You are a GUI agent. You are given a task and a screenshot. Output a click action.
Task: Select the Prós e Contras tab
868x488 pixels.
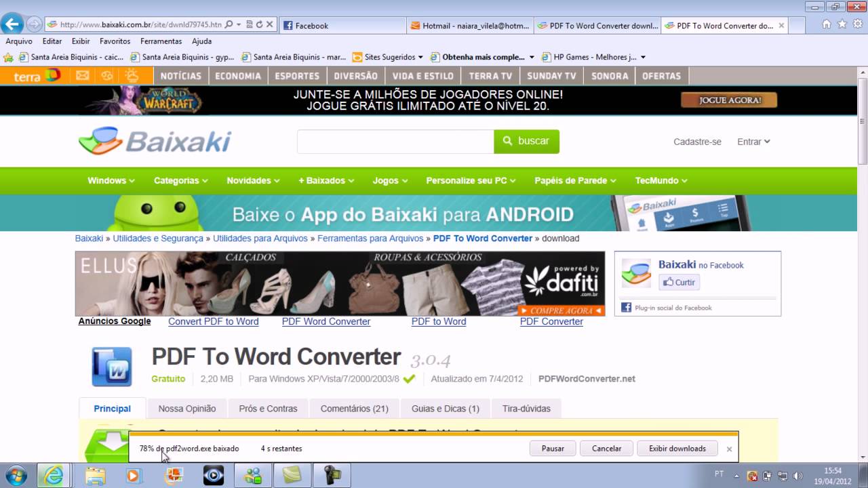(x=268, y=409)
